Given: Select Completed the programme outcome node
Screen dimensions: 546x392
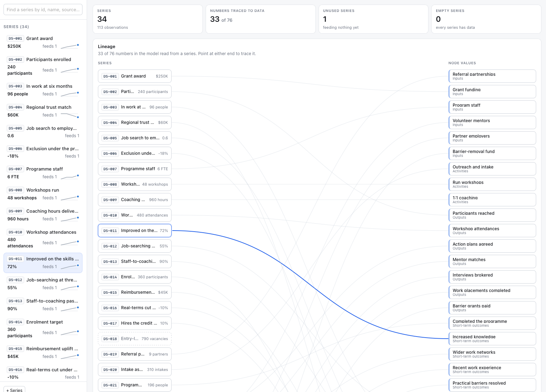Looking at the screenshot, I should [x=492, y=323].
